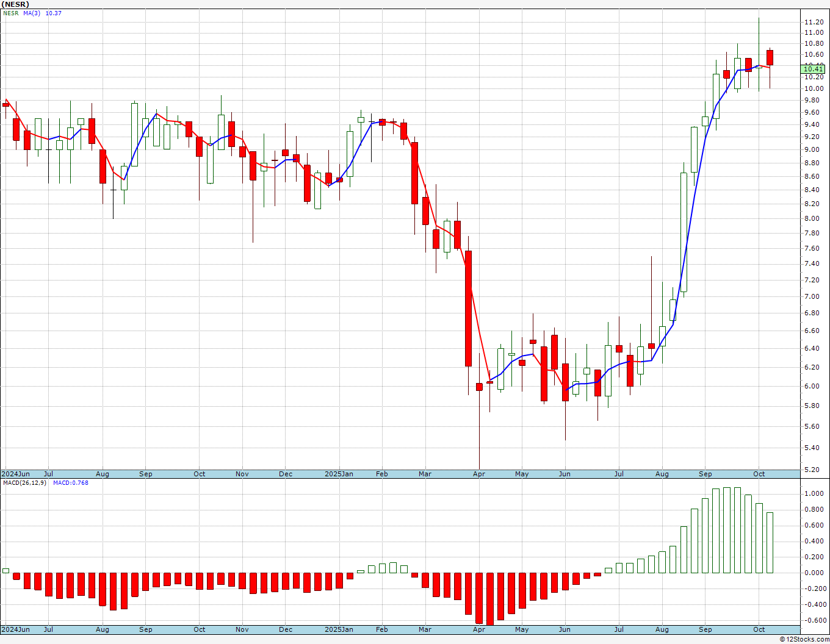Click 2025Jan on the price chart date axis
Image resolution: width=830 pixels, height=644 pixels.
click(x=339, y=474)
